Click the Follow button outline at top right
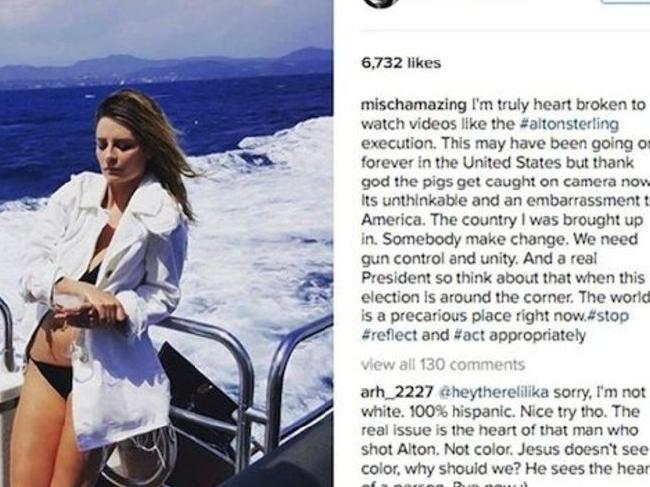The image size is (650, 487). (626, 2)
